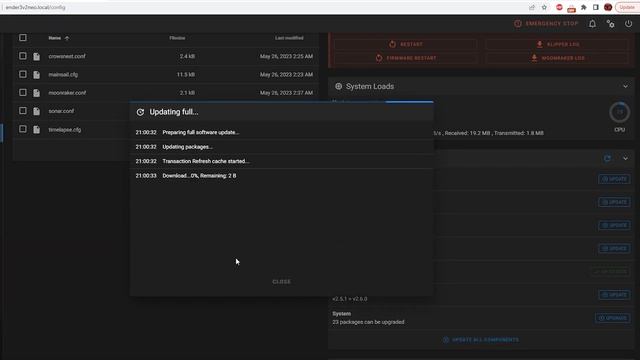Sort files by Last modified column
The height and width of the screenshot is (360, 640).
click(289, 38)
